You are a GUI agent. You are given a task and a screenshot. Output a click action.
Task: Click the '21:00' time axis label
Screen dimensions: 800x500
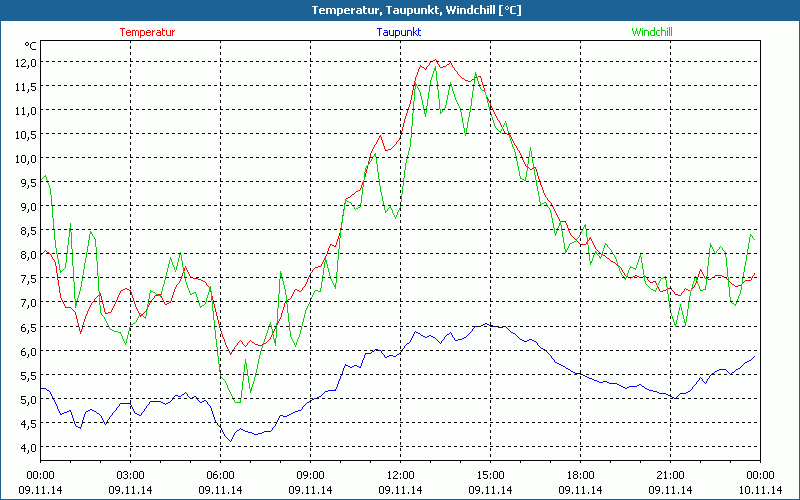670,476
